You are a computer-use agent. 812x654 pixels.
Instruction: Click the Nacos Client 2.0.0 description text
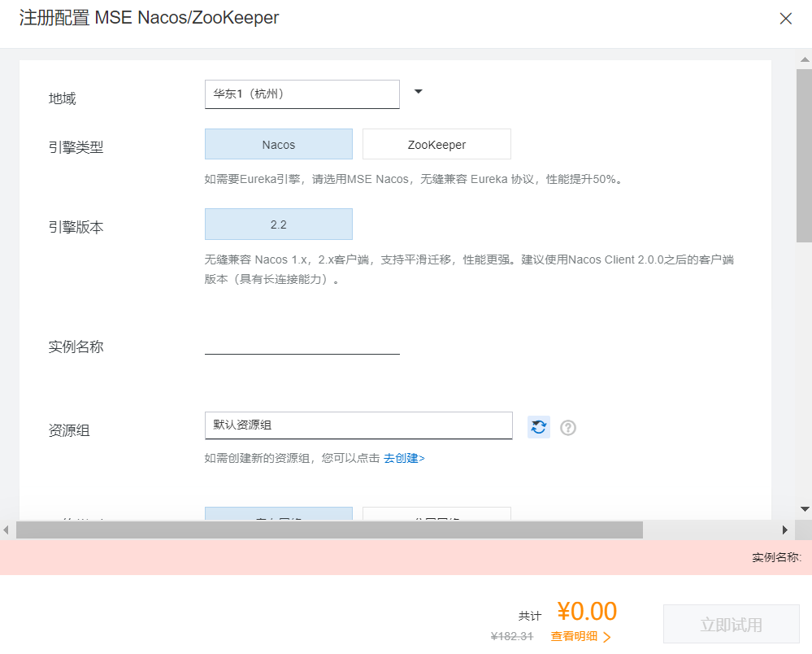click(x=469, y=269)
